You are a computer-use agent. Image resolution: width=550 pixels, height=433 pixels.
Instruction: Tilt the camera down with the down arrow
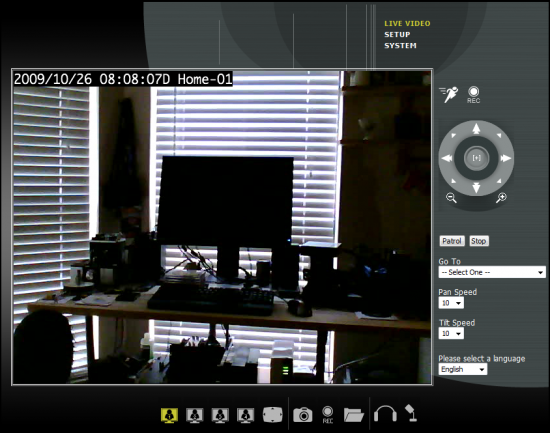coord(476,188)
